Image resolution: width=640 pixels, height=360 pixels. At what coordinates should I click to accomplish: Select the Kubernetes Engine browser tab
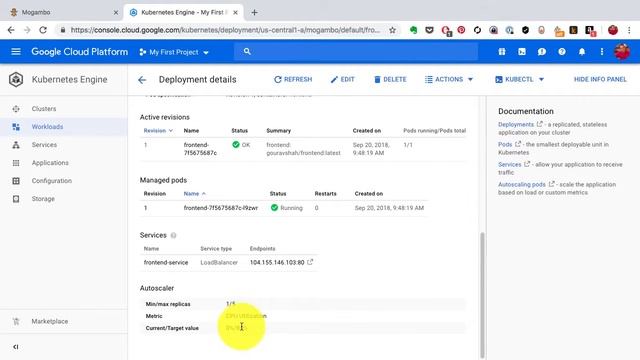coord(183,12)
